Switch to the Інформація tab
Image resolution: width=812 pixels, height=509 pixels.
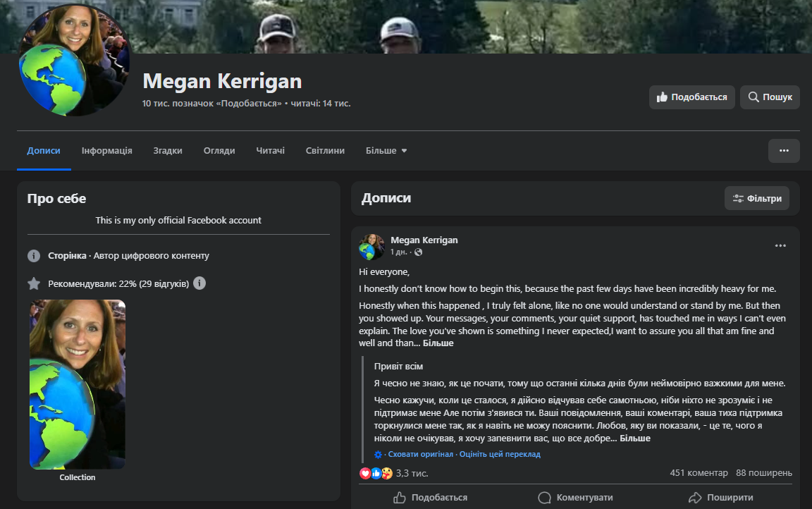tap(106, 151)
